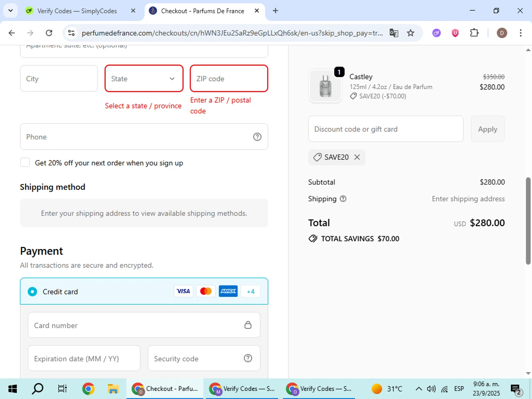Check the 20% off sign up checkbox
Screen dimensions: 532x399
click(25, 162)
